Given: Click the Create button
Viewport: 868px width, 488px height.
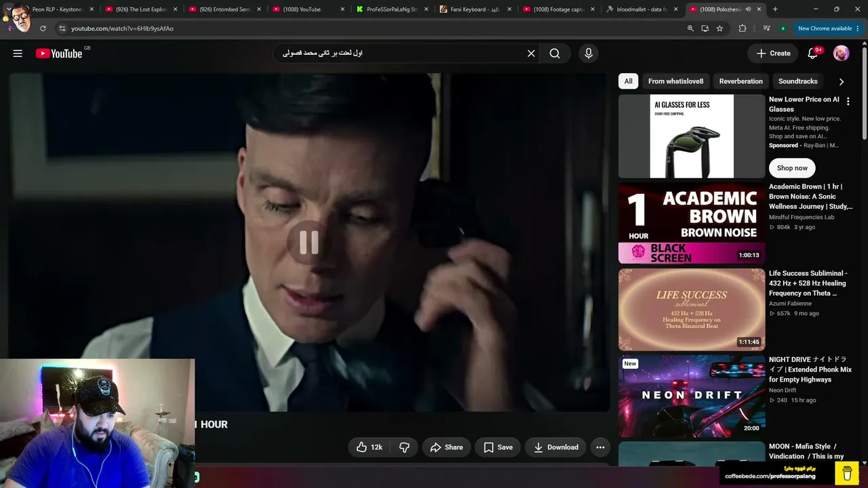Looking at the screenshot, I should click(773, 54).
